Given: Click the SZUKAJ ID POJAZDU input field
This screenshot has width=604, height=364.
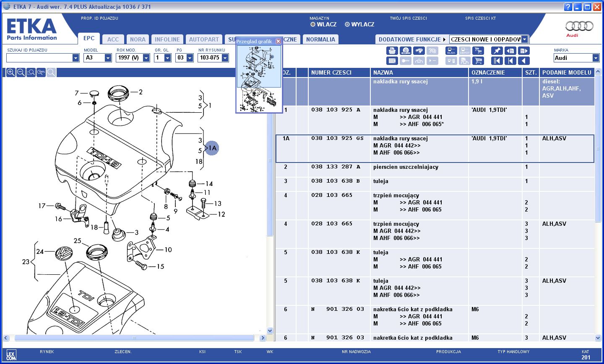Looking at the screenshot, I should [39, 58].
